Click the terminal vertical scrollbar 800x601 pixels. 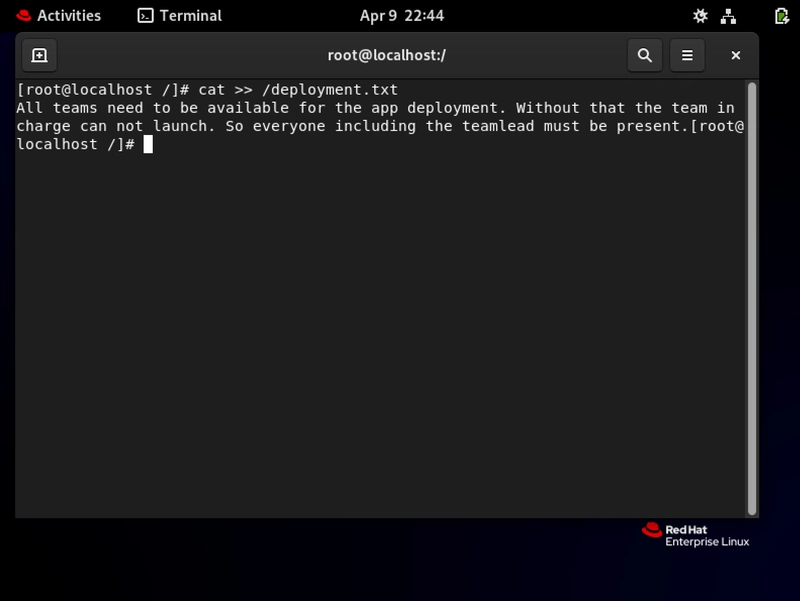click(x=752, y=298)
